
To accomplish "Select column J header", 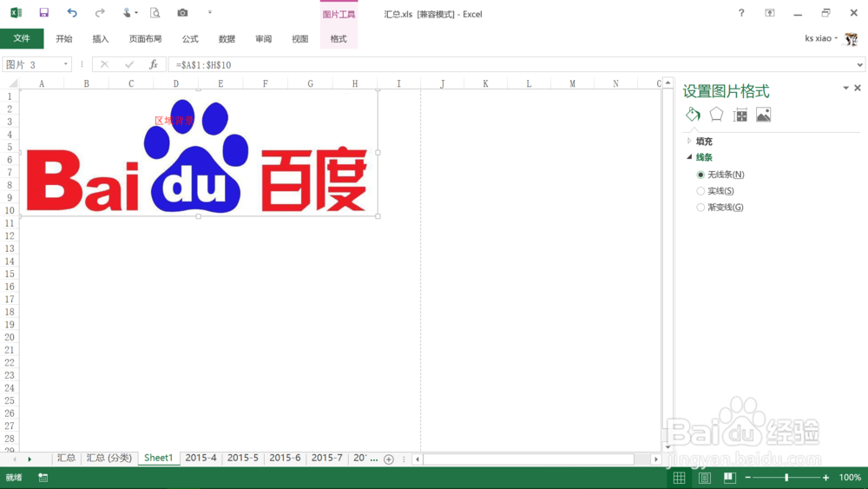I will 442,83.
